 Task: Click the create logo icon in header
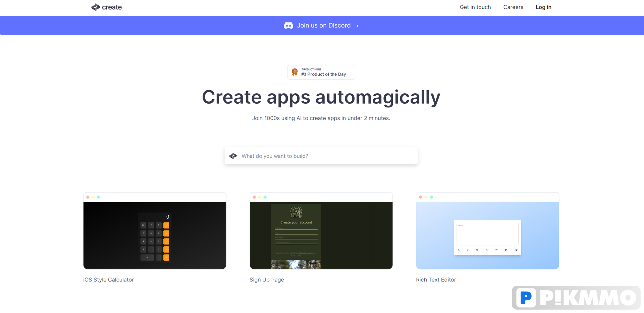point(96,7)
